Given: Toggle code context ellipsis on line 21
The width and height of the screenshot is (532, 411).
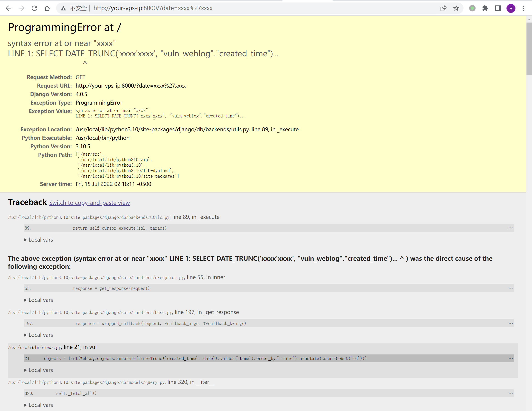Looking at the screenshot, I should (x=511, y=358).
